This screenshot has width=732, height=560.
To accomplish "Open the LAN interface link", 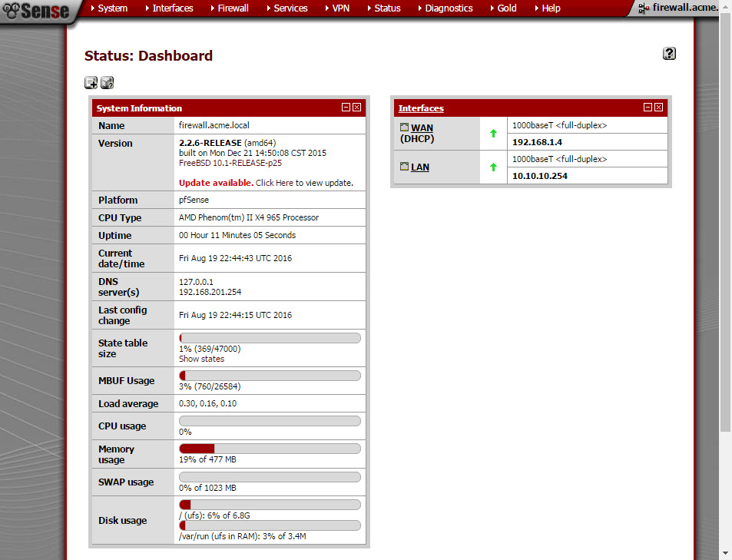I will (420, 167).
